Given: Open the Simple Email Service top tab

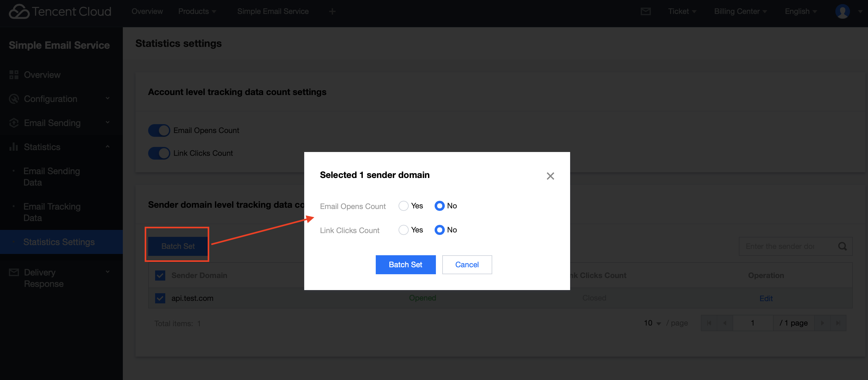Looking at the screenshot, I should [x=273, y=11].
